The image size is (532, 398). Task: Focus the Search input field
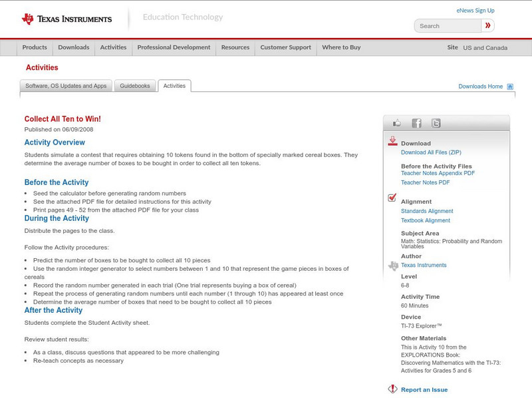(x=448, y=26)
